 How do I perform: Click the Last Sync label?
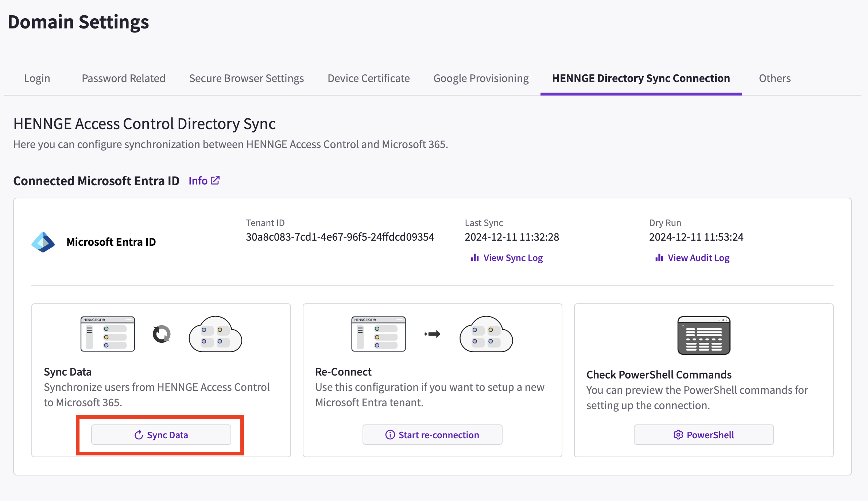[484, 222]
